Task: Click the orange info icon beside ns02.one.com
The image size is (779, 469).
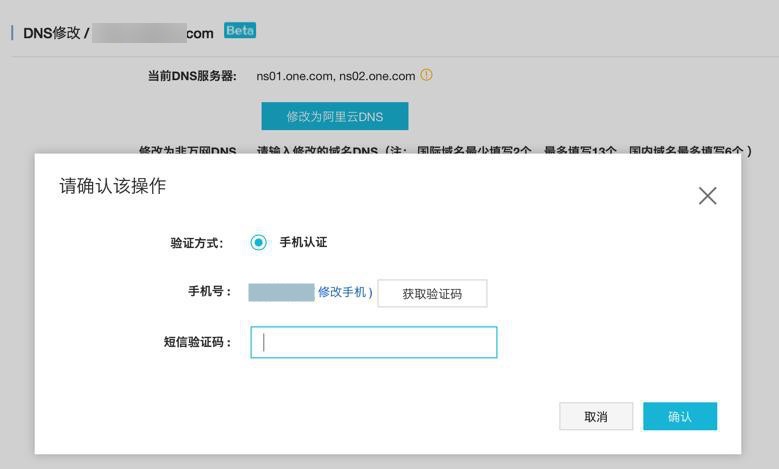Action: tap(427, 75)
